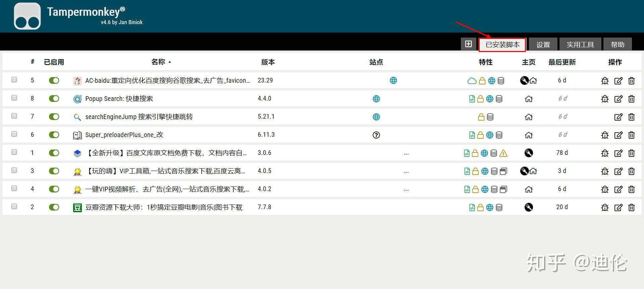Click version 23.29 of AC-baidu

pyautogui.click(x=265, y=80)
